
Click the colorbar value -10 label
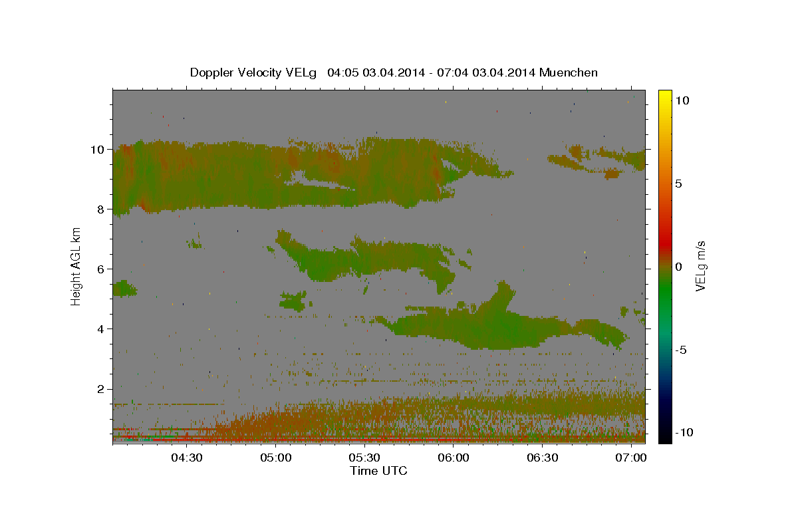click(684, 433)
